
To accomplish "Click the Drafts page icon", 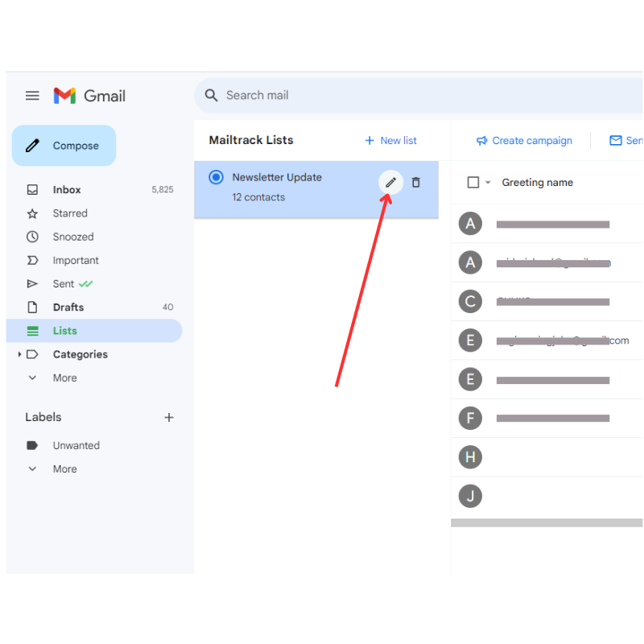I will pos(32,307).
